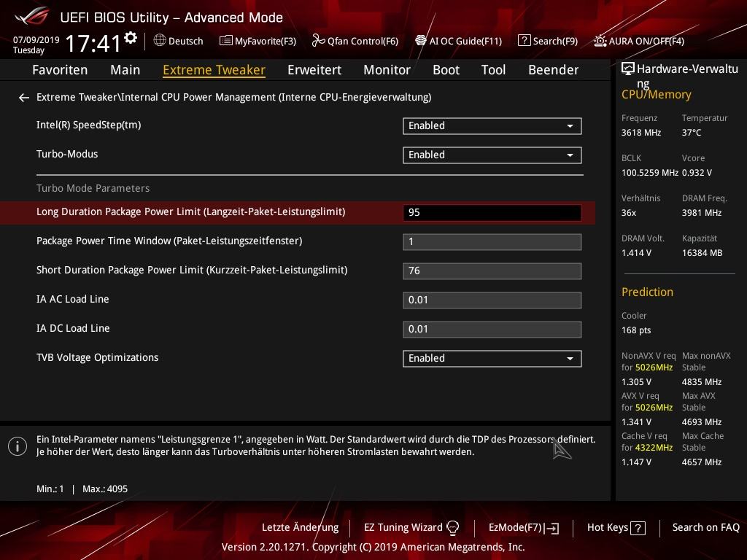Viewport: 747px width, 560px height.
Task: Select Extreme Tweaker tab
Action: pyautogui.click(x=214, y=70)
